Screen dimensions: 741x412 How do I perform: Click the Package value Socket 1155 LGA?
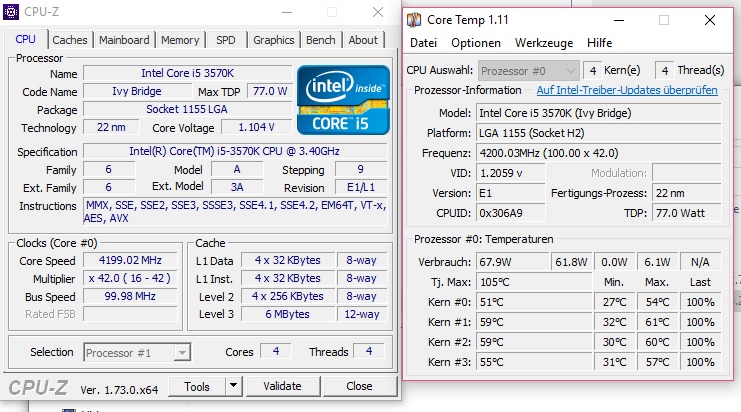click(x=188, y=109)
